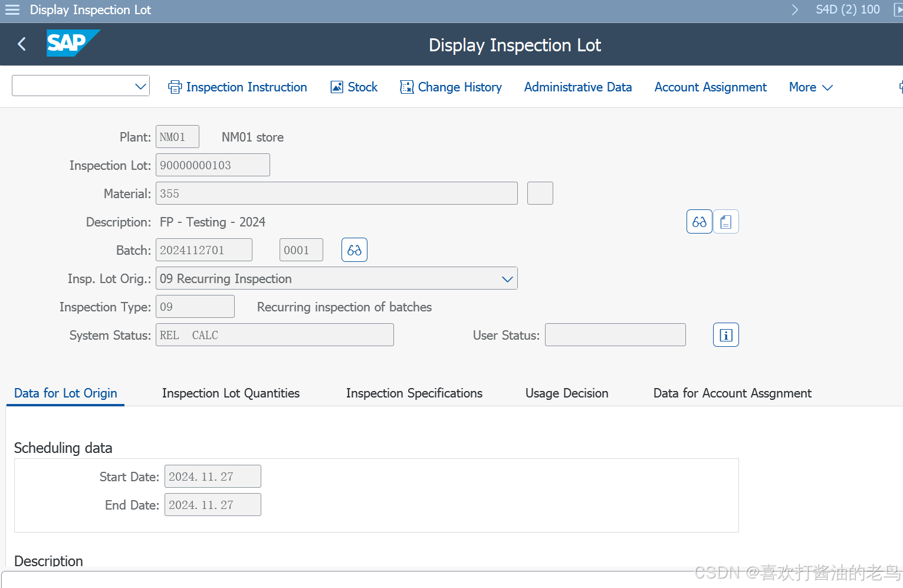Screen dimensions: 903x588
Task: Open Inspection Specifications tab
Action: point(414,393)
